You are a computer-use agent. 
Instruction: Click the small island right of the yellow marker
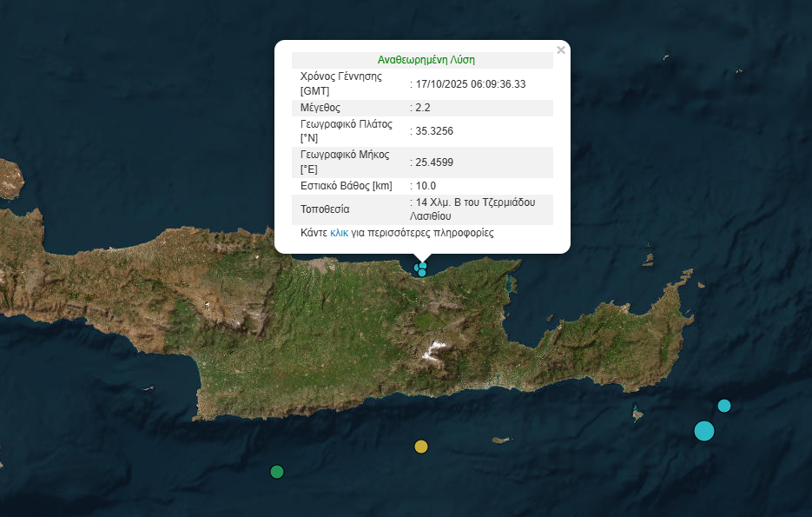[499, 441]
